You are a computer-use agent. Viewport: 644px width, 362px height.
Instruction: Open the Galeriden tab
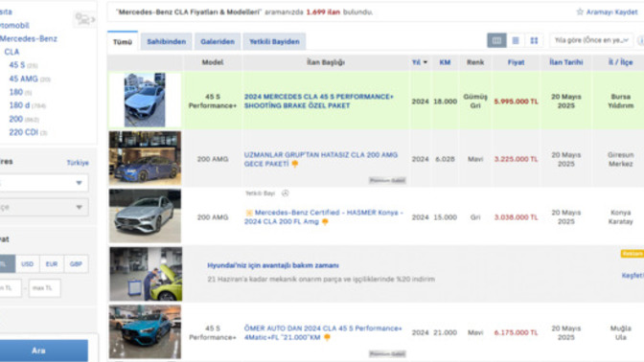[x=218, y=41]
